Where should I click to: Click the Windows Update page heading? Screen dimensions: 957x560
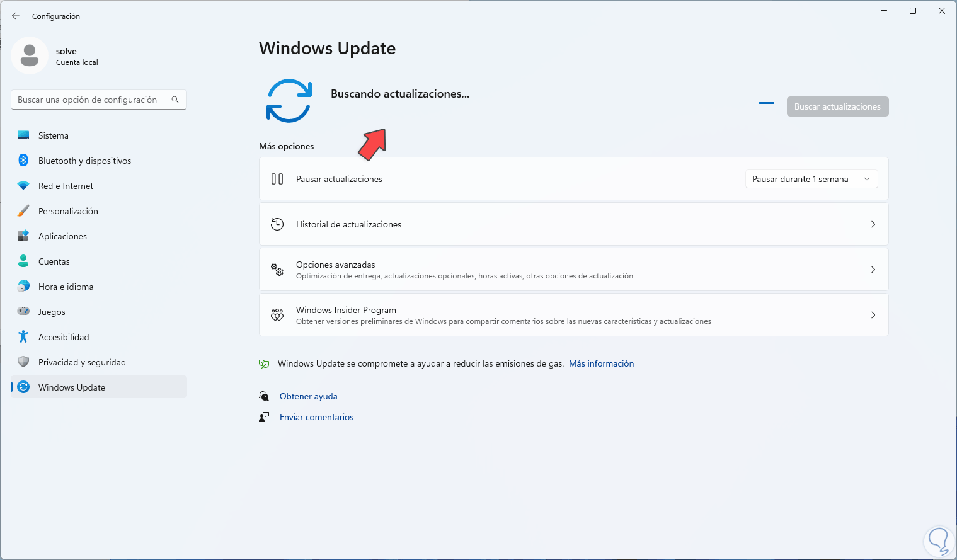[x=327, y=49]
